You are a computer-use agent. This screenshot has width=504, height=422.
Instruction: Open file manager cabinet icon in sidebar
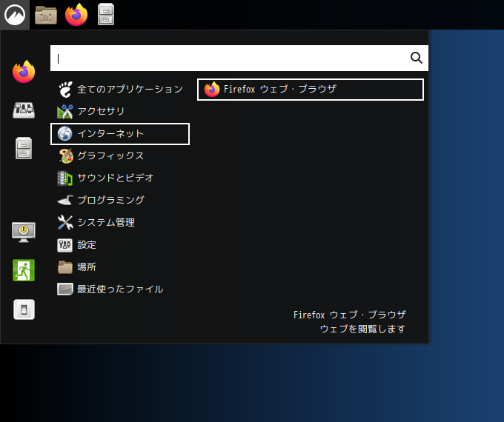(x=24, y=148)
